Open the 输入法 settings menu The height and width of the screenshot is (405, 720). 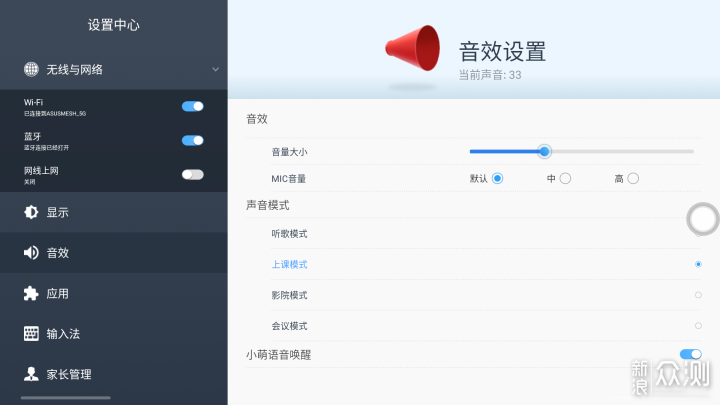tap(114, 333)
